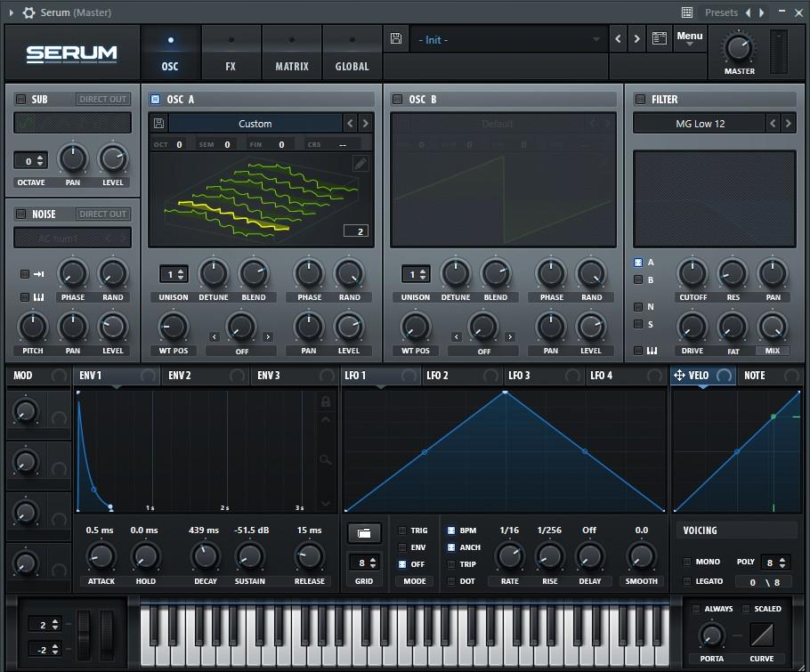Open the wavetable editor pencil icon
This screenshot has width=810, height=672.
(x=360, y=164)
